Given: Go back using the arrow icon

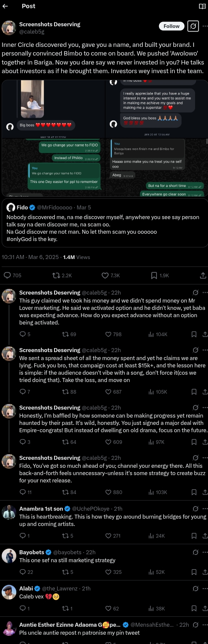Looking at the screenshot, I should point(5,6).
